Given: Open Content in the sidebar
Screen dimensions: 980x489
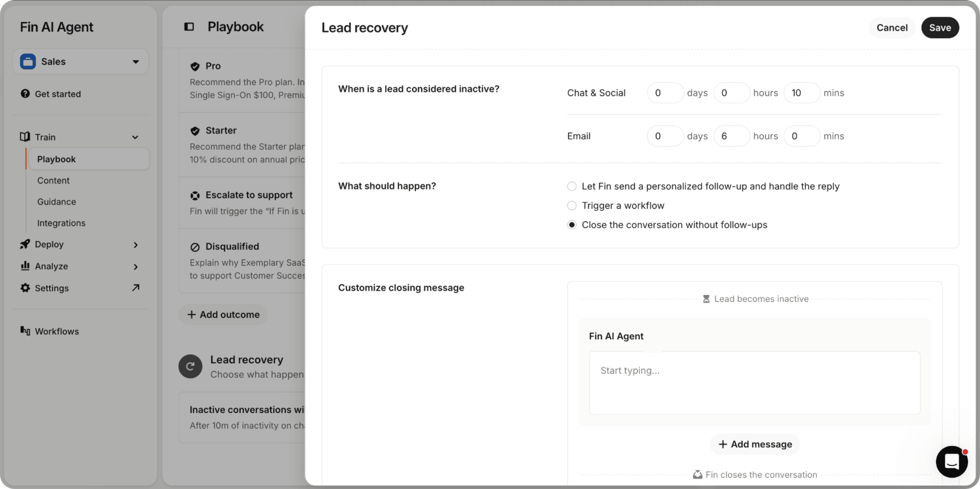Looking at the screenshot, I should tap(53, 180).
